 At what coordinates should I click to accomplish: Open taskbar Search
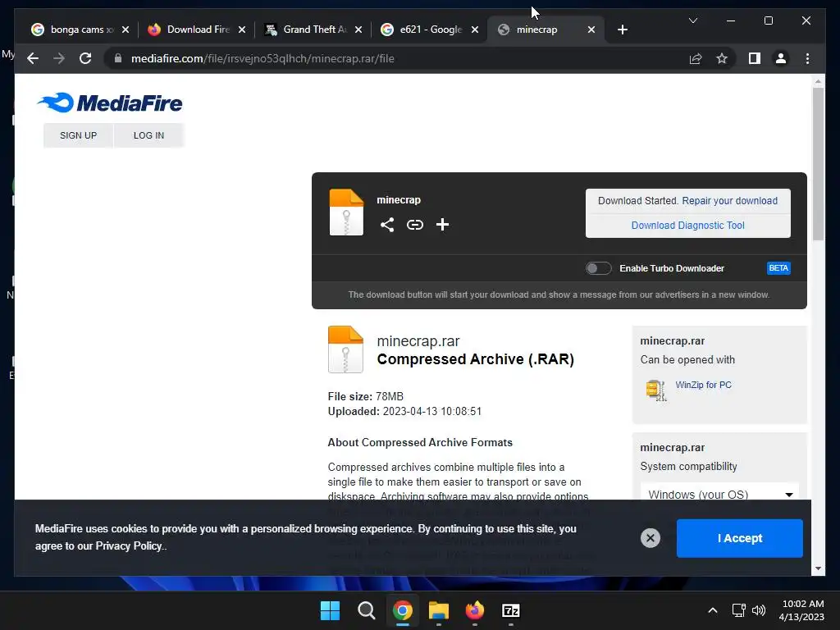pos(367,610)
